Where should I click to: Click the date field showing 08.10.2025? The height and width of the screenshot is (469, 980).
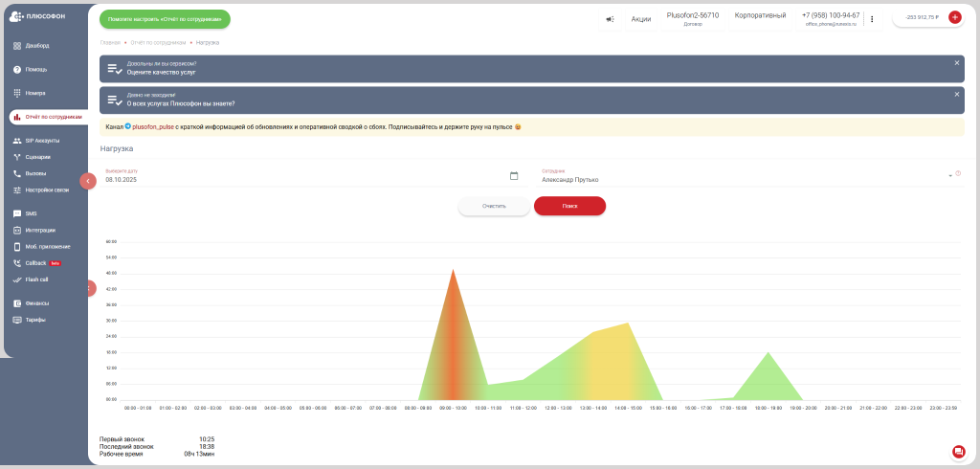[x=306, y=179]
